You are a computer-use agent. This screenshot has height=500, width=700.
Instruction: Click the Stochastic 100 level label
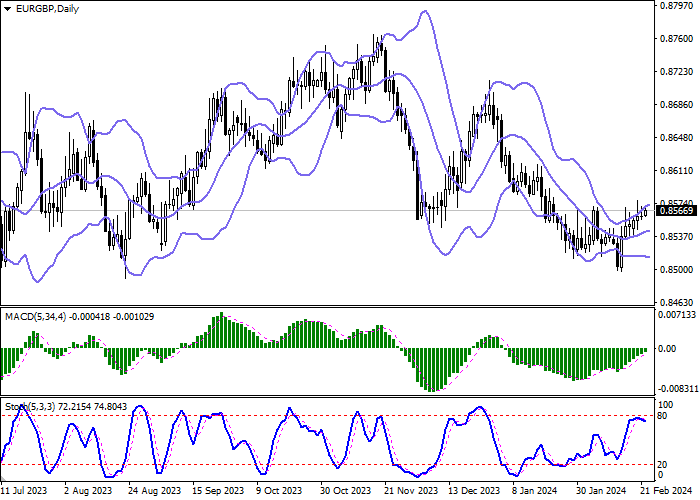point(666,405)
